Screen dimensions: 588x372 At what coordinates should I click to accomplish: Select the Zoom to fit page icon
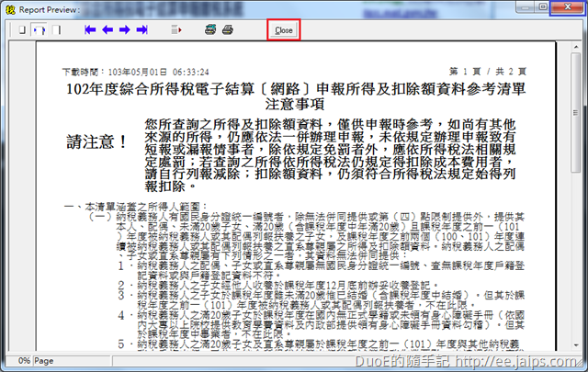click(x=22, y=29)
